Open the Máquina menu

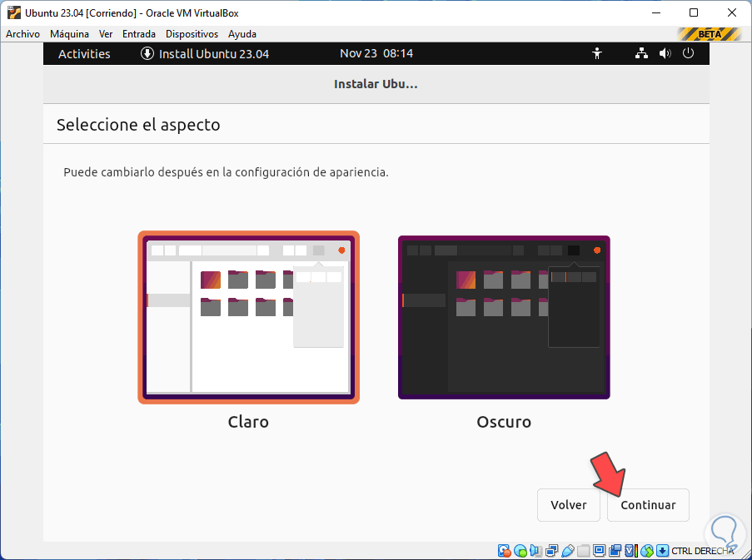(x=70, y=34)
